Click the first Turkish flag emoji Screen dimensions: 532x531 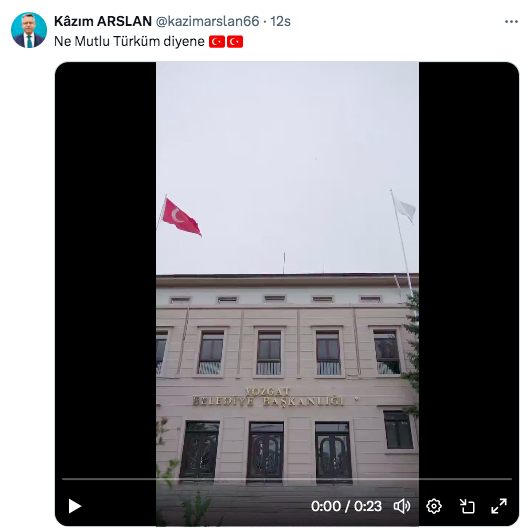click(217, 42)
